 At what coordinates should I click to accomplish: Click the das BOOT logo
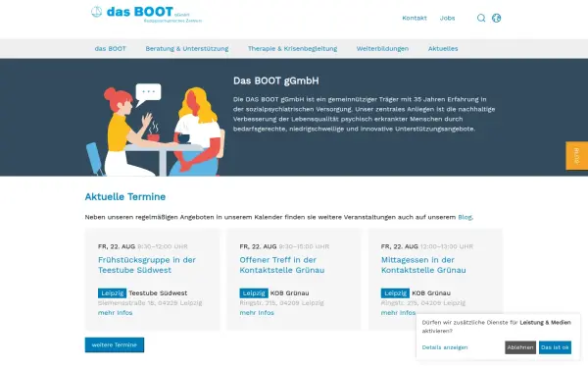tap(146, 14)
